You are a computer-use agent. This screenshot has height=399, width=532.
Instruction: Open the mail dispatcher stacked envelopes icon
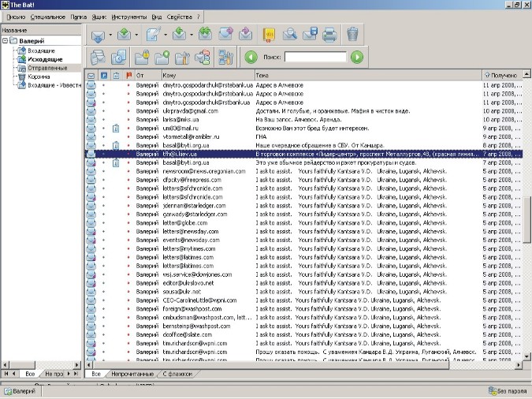pyautogui.click(x=98, y=57)
